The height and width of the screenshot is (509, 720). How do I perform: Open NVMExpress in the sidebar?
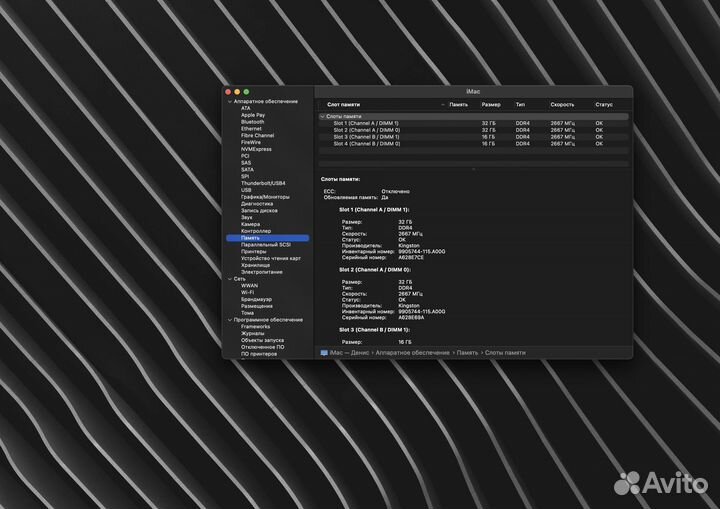(256, 149)
